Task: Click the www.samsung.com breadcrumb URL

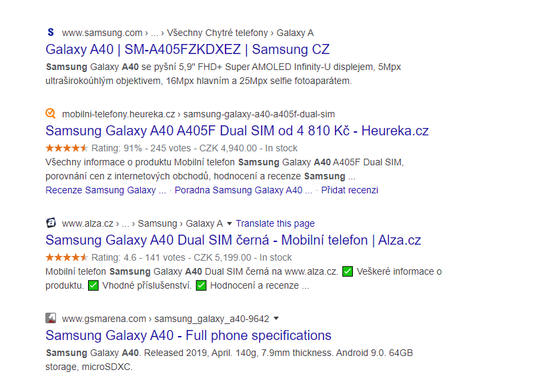Action: point(102,33)
